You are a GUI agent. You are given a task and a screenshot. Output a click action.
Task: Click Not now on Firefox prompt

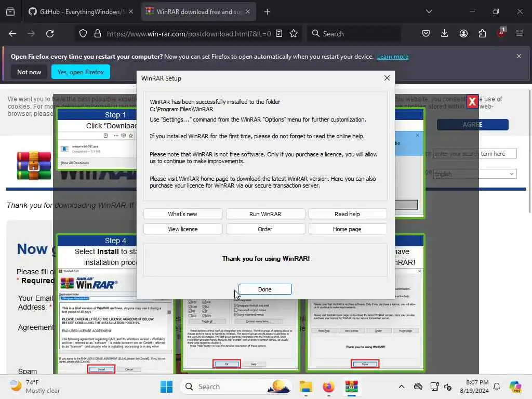[29, 72]
